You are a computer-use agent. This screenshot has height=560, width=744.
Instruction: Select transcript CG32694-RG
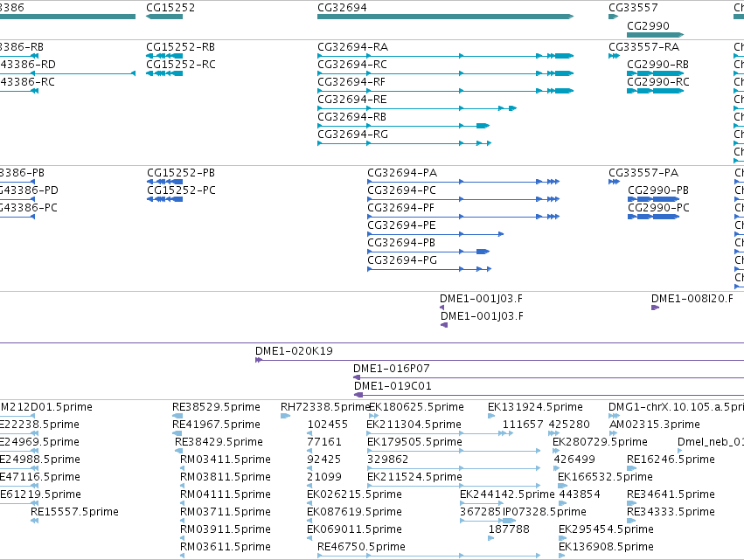click(352, 135)
